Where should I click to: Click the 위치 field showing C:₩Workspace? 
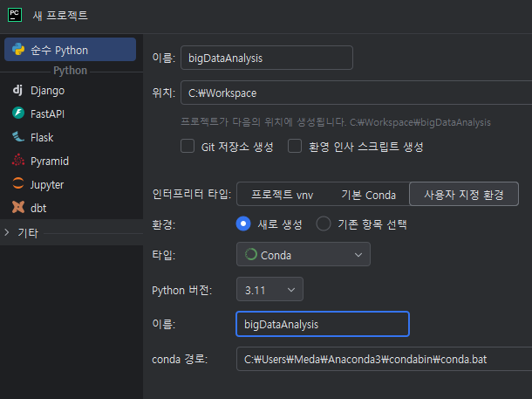pos(356,93)
